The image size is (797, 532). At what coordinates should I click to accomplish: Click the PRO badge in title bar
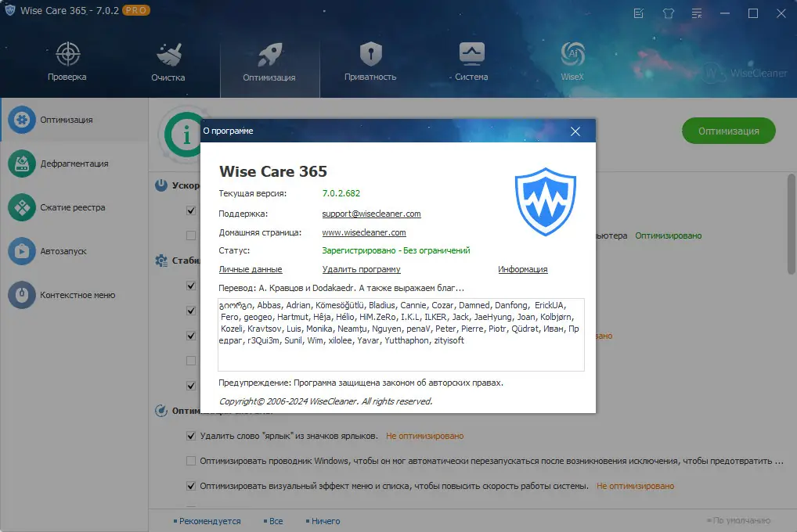click(135, 10)
